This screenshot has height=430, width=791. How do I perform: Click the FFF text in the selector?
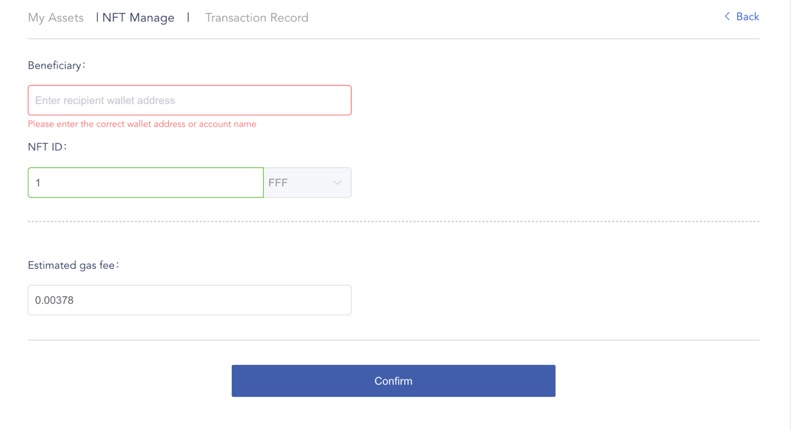(278, 183)
